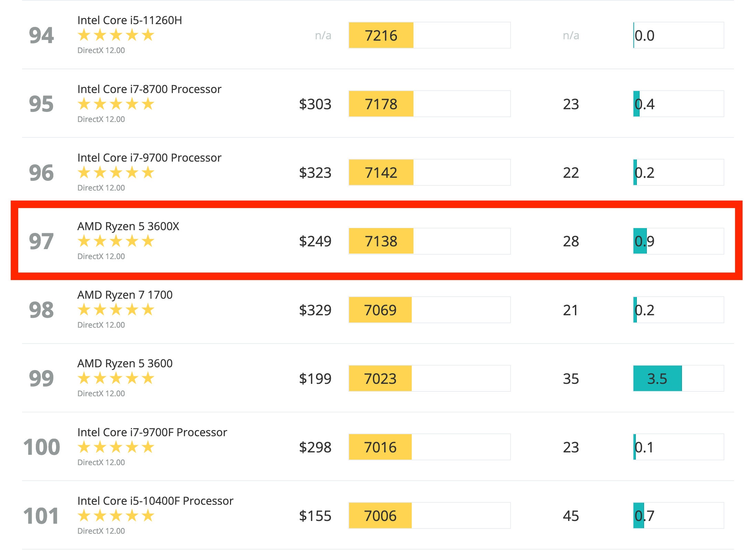Open the Intel Core i5-10400F Processor link
This screenshot has height=553, width=756.
(x=155, y=501)
